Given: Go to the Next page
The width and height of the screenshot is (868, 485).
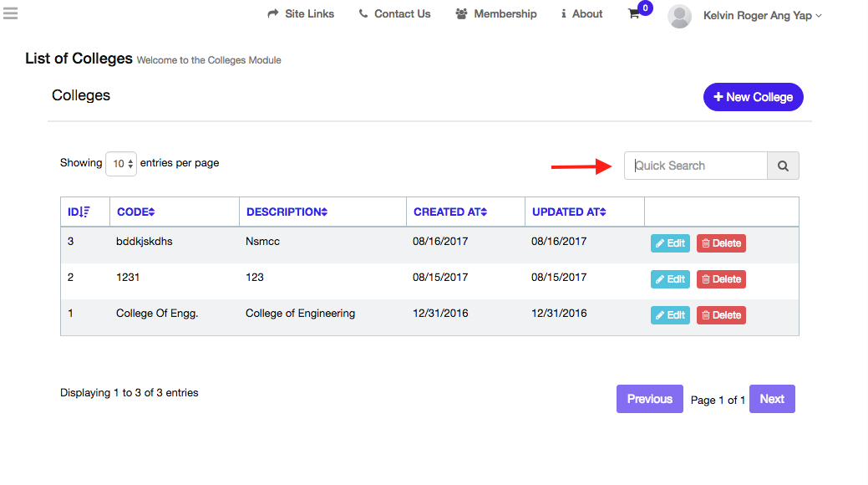Looking at the screenshot, I should (x=771, y=399).
